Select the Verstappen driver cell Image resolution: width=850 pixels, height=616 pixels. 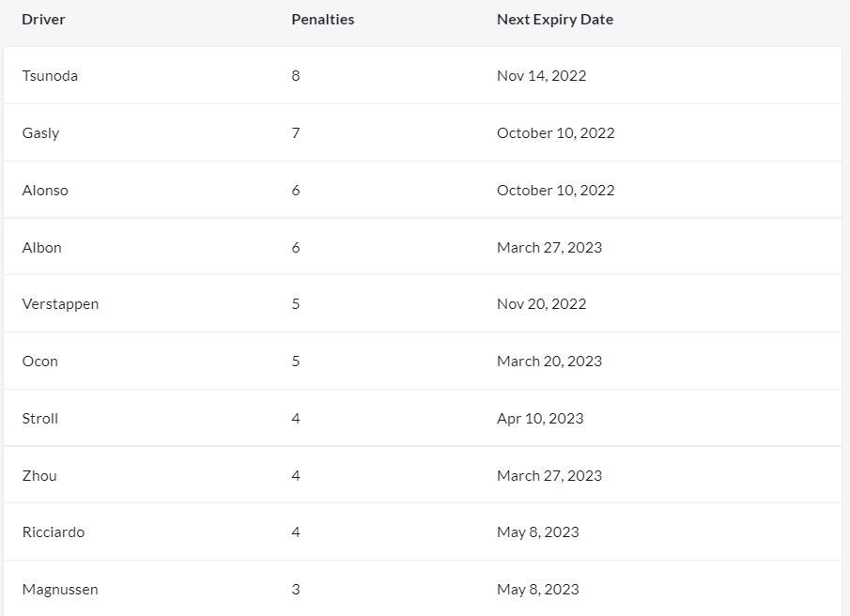point(60,304)
